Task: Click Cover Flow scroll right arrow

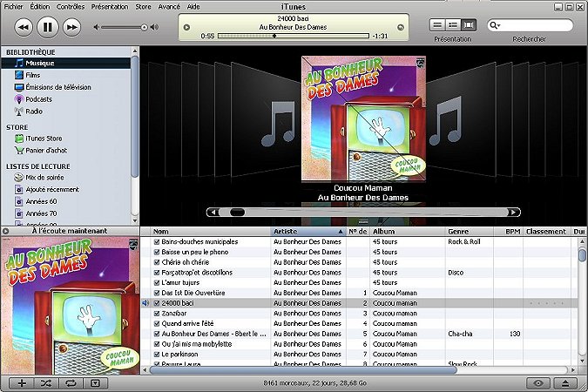Action: click(512, 213)
